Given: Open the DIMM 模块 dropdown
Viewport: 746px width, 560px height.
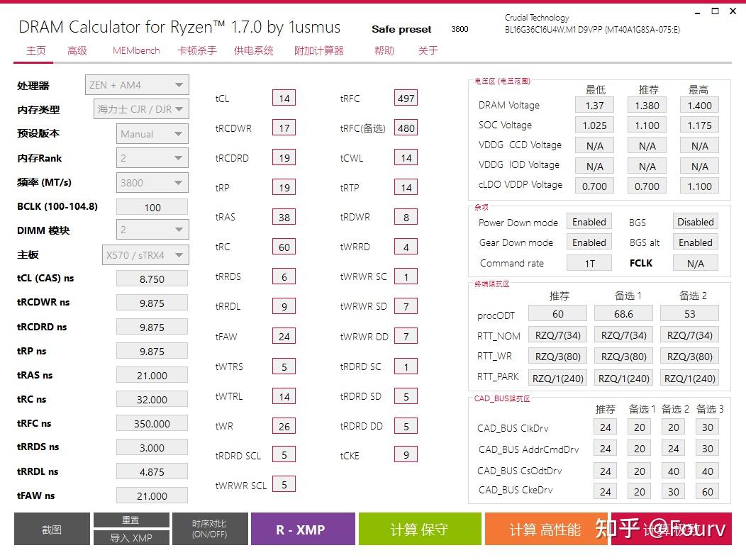Looking at the screenshot, I should pos(152,230).
